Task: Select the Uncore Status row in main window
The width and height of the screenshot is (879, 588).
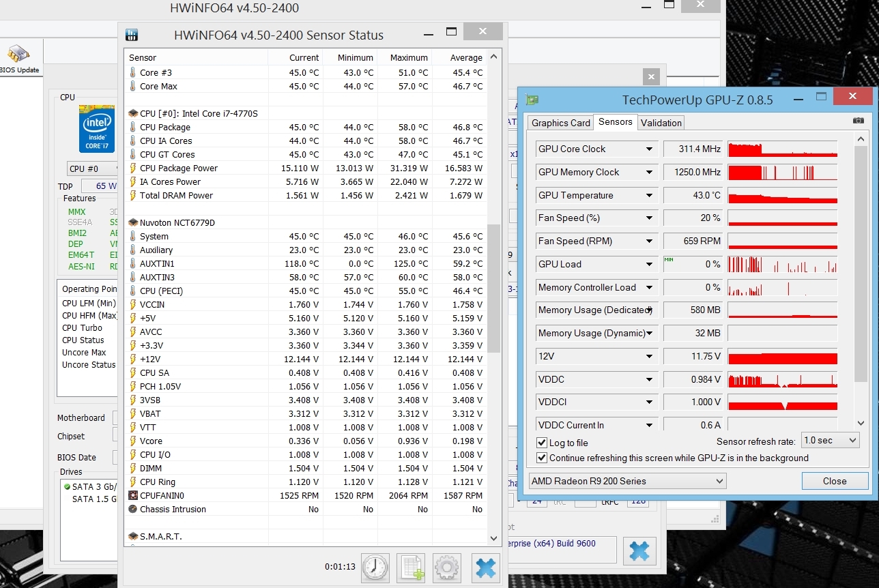Action: 89,365
